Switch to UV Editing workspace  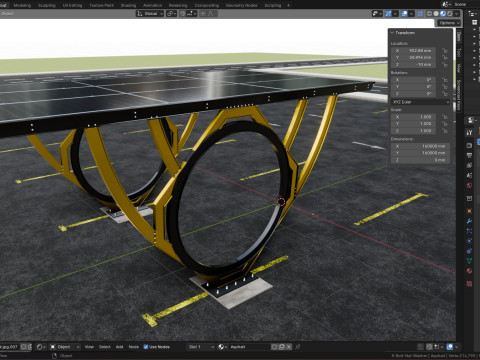(72, 5)
